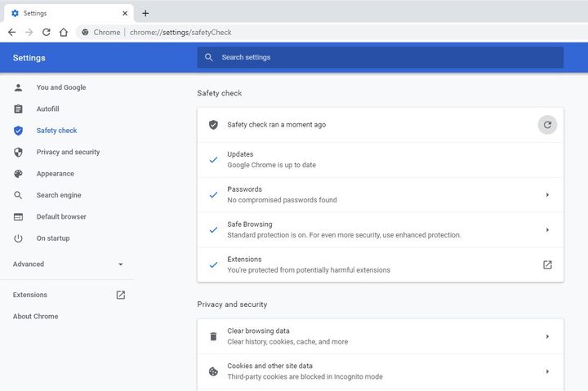
Task: Click the shield icon beside Privacy and security
Action: click(18, 152)
